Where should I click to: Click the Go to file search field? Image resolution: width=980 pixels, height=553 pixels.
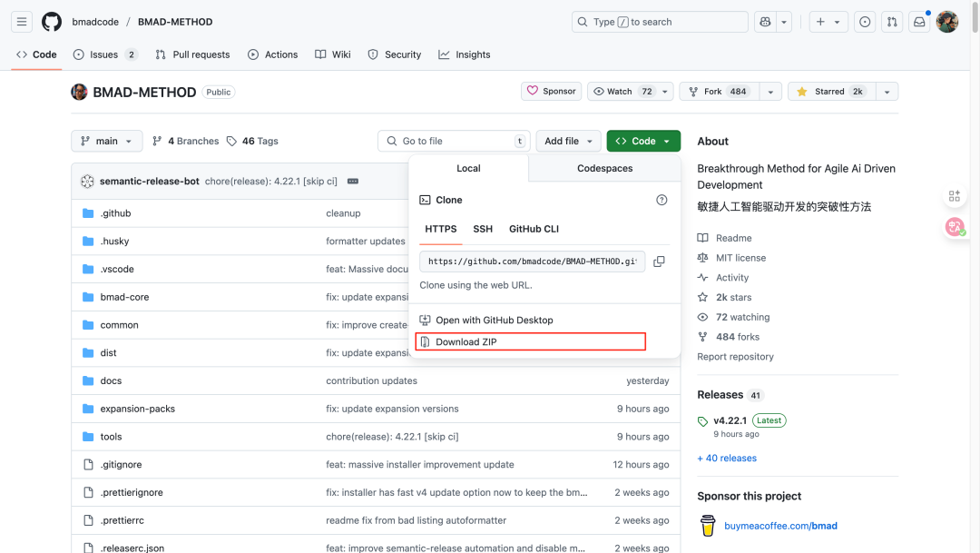tap(454, 141)
